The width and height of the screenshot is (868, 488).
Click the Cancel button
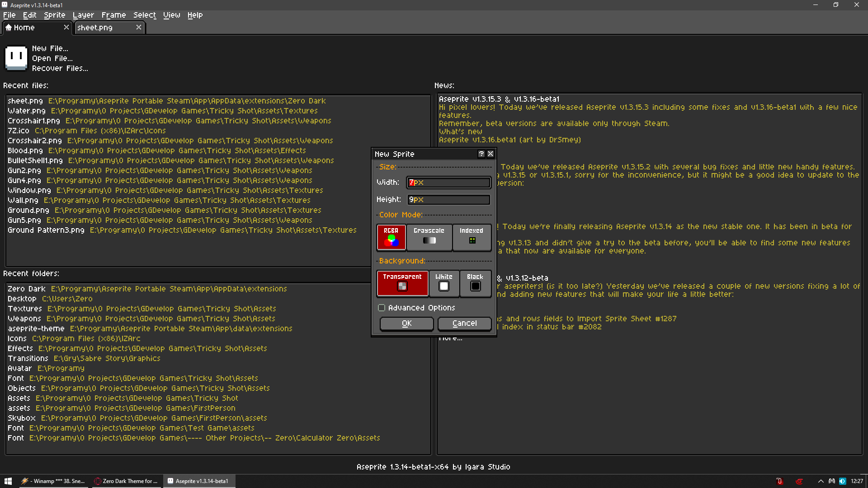coord(464,324)
